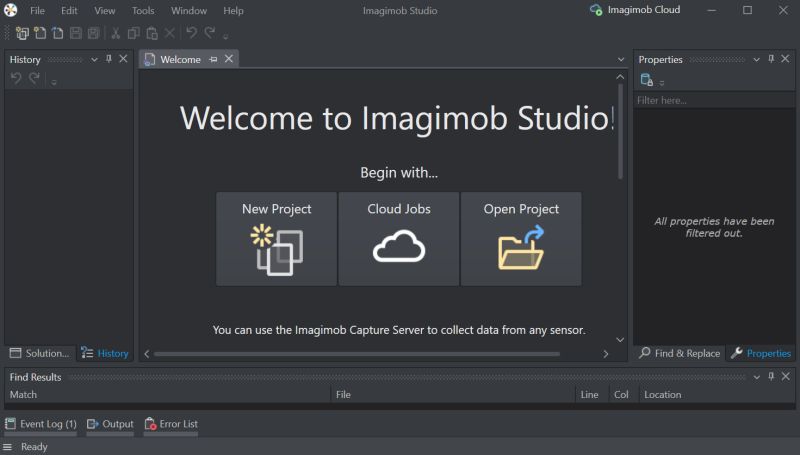The width and height of the screenshot is (800, 455).
Task: Expand the main toolbar overflow options
Action: [226, 36]
